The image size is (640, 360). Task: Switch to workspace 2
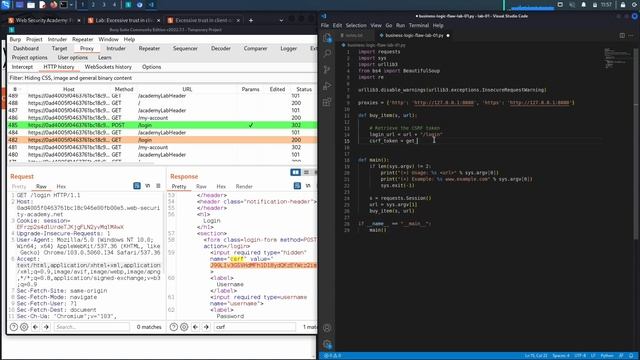(x=93, y=5)
